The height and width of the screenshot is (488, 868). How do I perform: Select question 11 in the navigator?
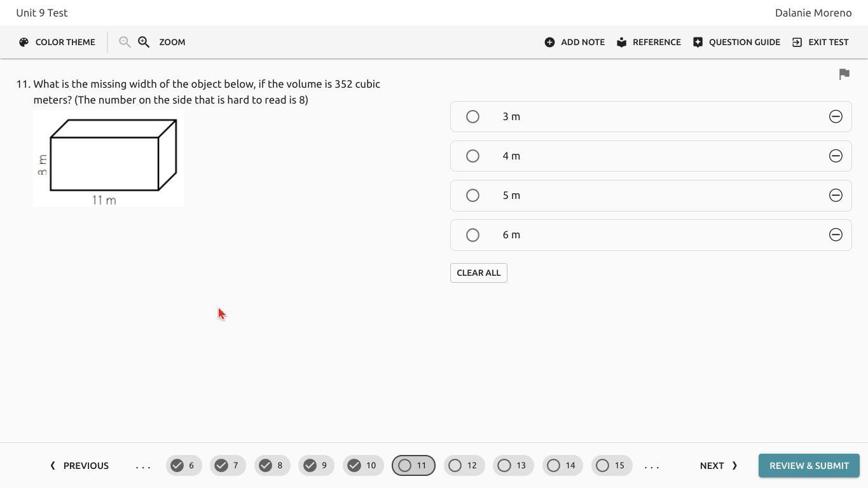tap(413, 465)
